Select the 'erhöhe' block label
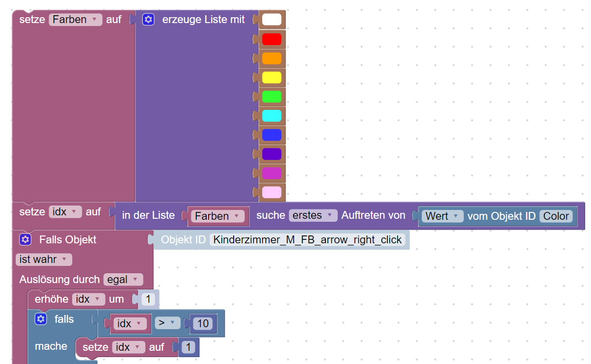The image size is (591, 364). tap(52, 299)
